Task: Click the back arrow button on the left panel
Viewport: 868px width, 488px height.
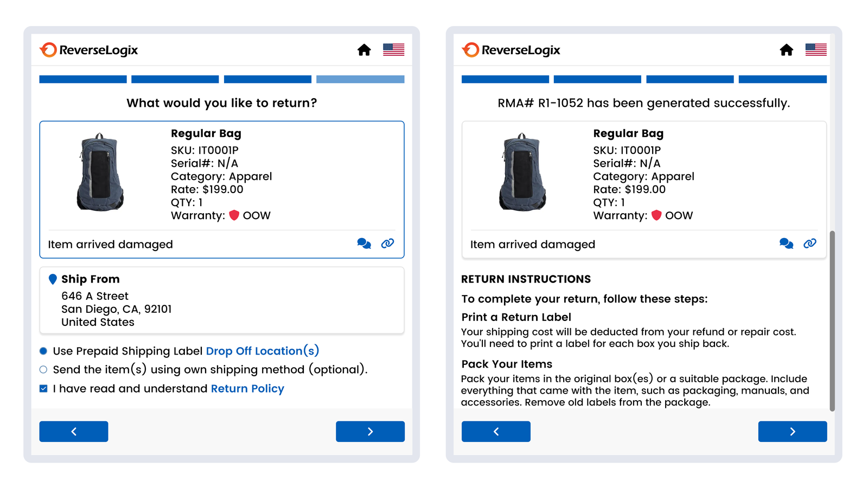Action: [73, 431]
